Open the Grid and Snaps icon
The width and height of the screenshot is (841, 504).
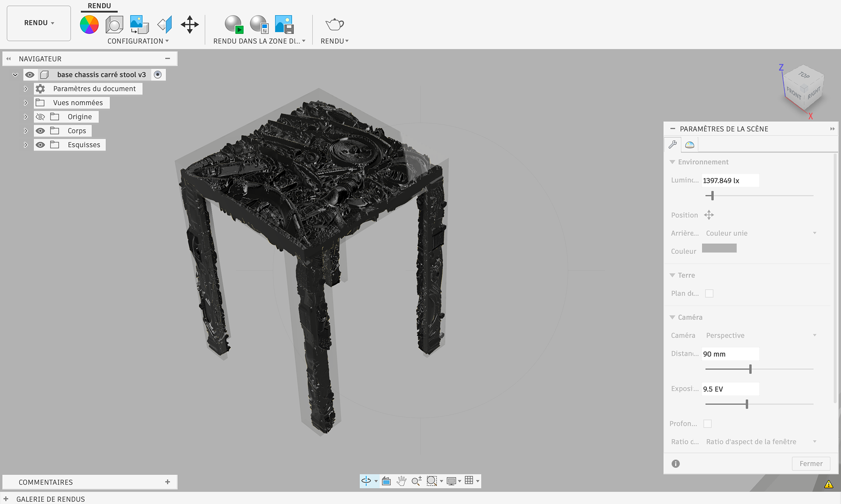coord(469,480)
